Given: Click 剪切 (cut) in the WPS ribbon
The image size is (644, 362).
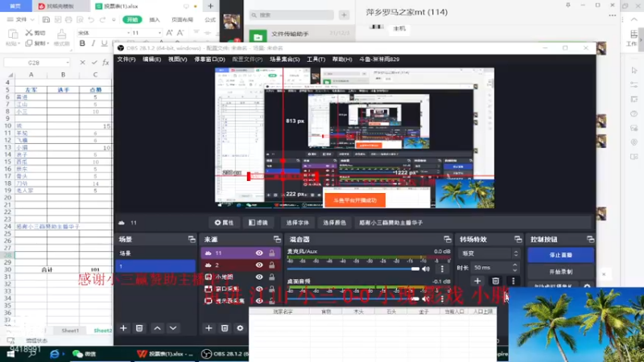Looking at the screenshot, I should click(35, 32).
